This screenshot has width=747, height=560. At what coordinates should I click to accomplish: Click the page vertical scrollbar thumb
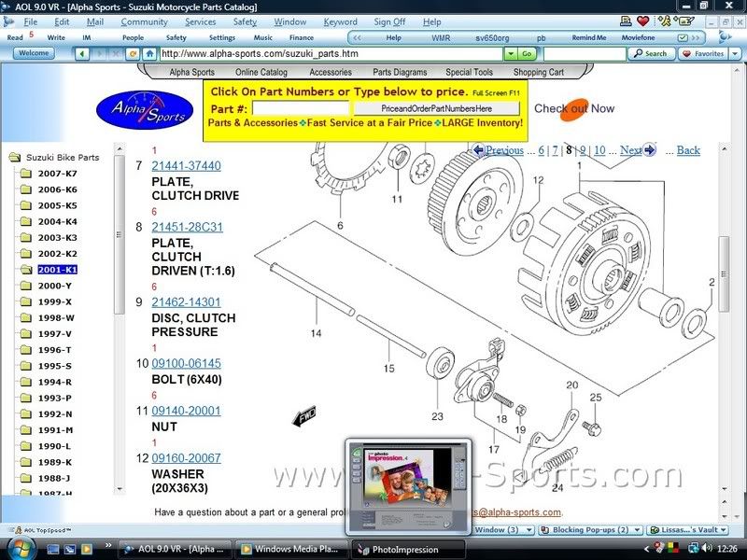point(724,273)
